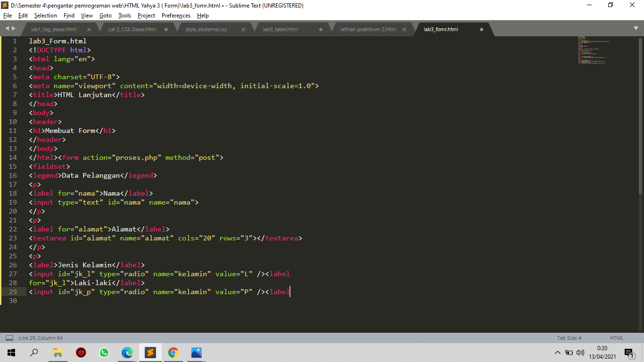Open notifications from the system tray
Image resolution: width=644 pixels, height=362 pixels.
tap(628, 352)
